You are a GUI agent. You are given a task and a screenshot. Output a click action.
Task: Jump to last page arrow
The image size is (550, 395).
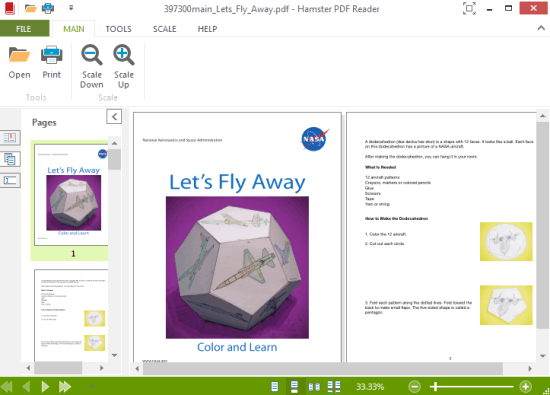(65, 387)
